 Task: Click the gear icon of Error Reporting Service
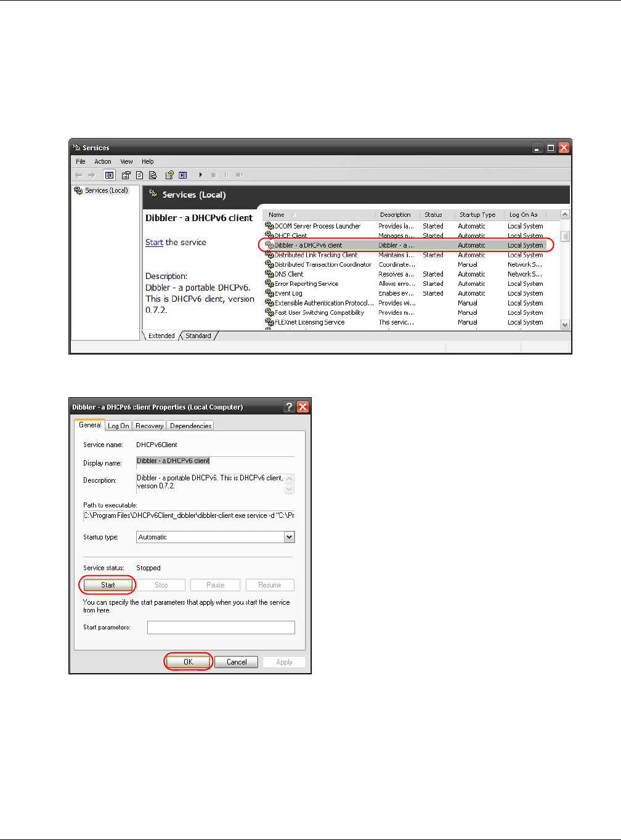click(269, 284)
